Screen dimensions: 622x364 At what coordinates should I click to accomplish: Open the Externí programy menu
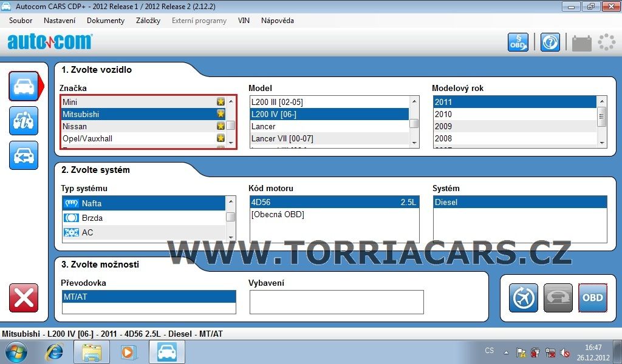(199, 21)
